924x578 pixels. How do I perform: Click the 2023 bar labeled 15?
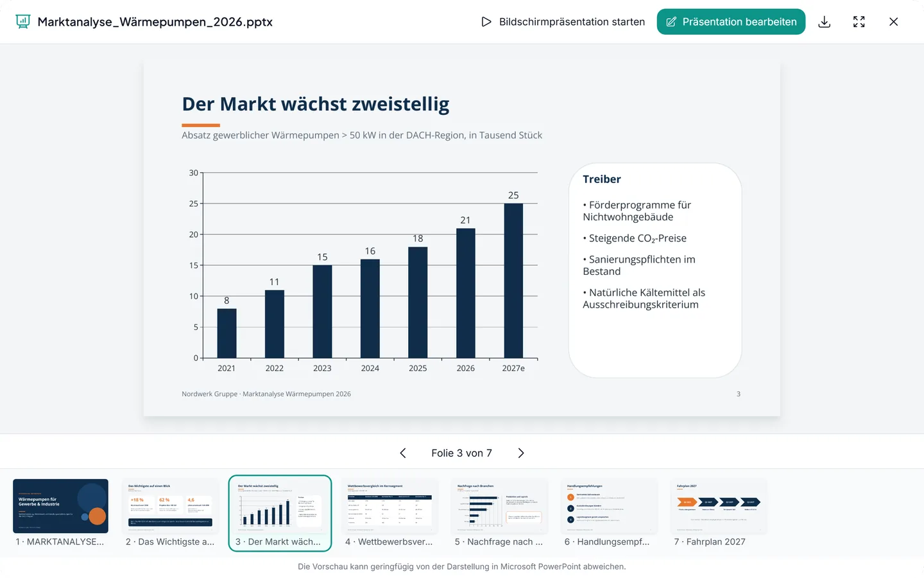click(322, 311)
